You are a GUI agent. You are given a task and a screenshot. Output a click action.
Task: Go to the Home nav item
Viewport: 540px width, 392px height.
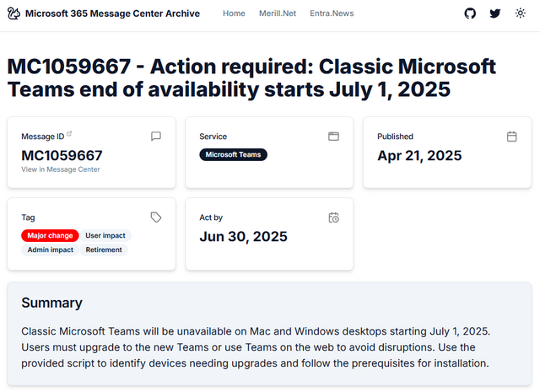tap(234, 13)
